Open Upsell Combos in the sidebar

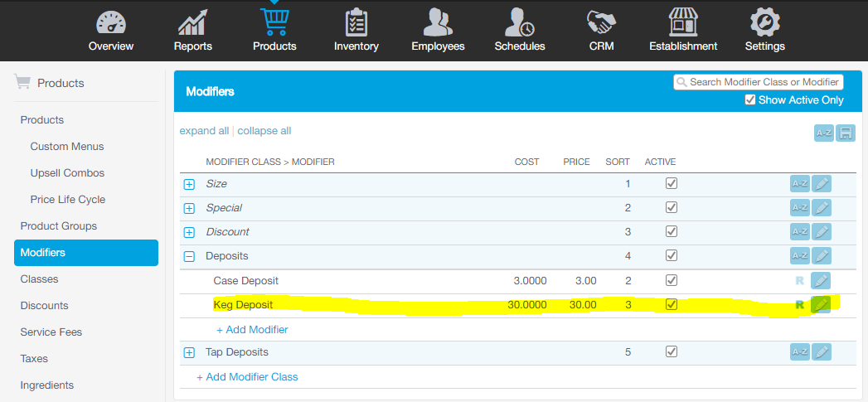coord(67,173)
